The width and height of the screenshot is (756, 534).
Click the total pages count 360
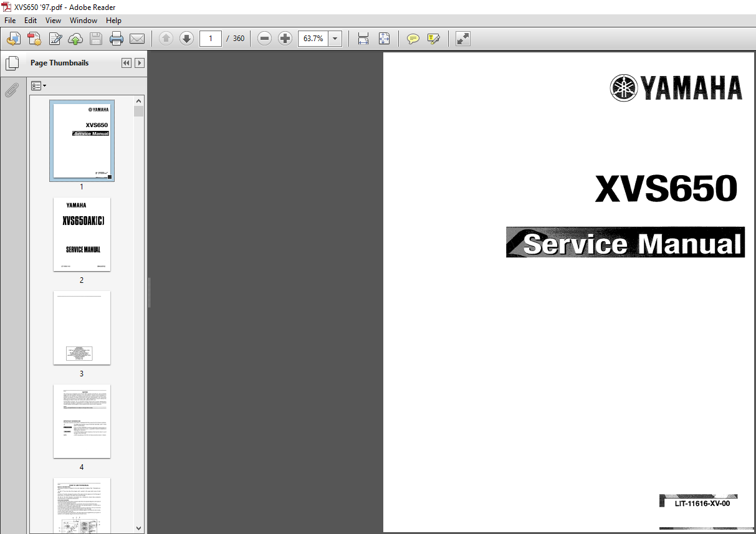[x=239, y=39]
